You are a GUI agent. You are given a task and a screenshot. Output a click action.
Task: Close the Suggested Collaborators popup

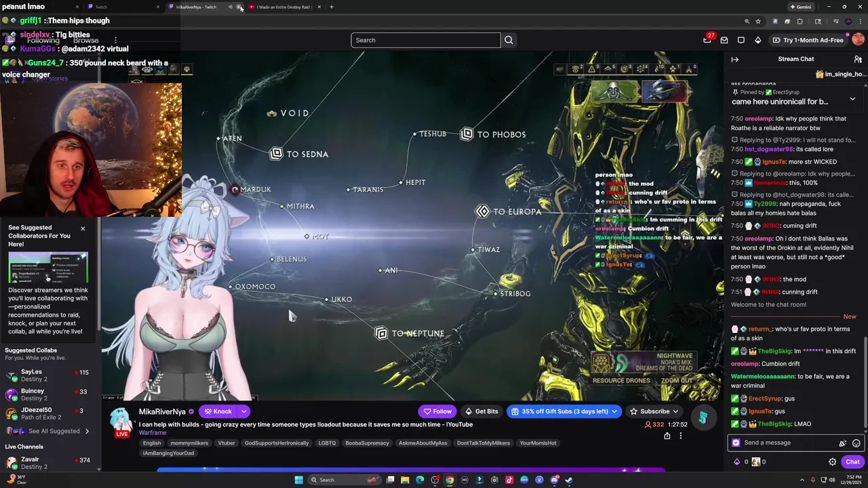(83, 228)
